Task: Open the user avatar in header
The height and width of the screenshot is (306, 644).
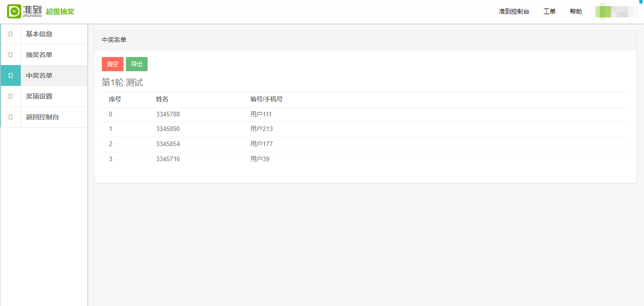Action: click(616, 11)
